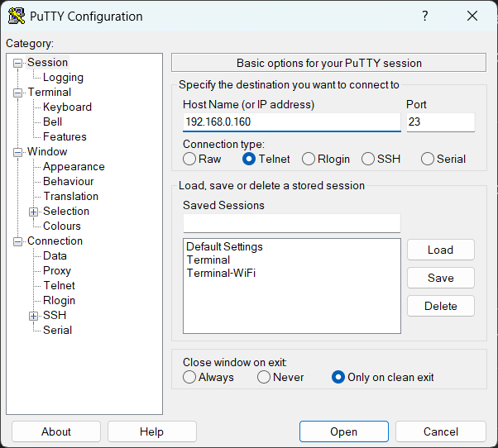
Task: Click the Host Name input field
Action: tap(291, 122)
